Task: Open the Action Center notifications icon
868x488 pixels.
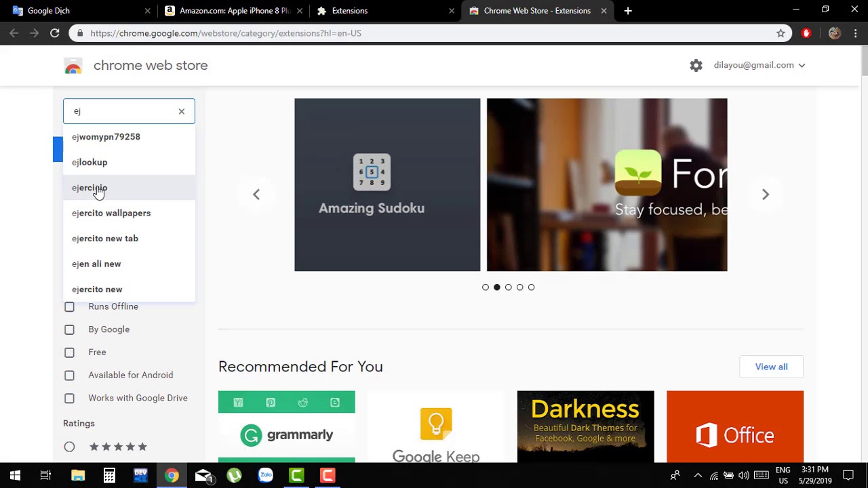Action: 848,475
